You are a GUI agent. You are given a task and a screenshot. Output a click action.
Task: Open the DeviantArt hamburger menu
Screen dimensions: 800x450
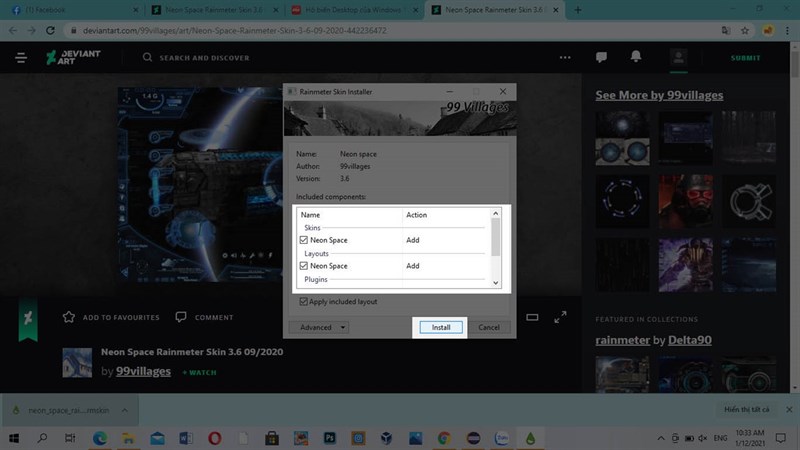pos(21,58)
